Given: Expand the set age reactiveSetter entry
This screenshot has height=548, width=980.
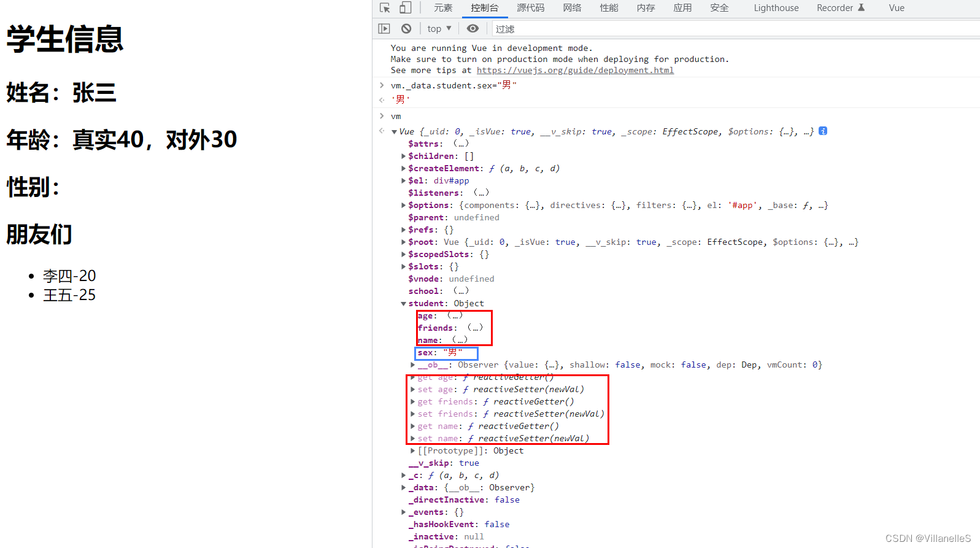Looking at the screenshot, I should click(x=413, y=389).
